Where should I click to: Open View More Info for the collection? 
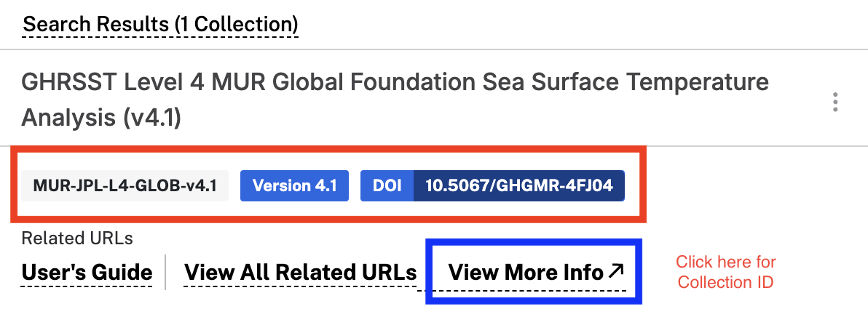(x=537, y=272)
